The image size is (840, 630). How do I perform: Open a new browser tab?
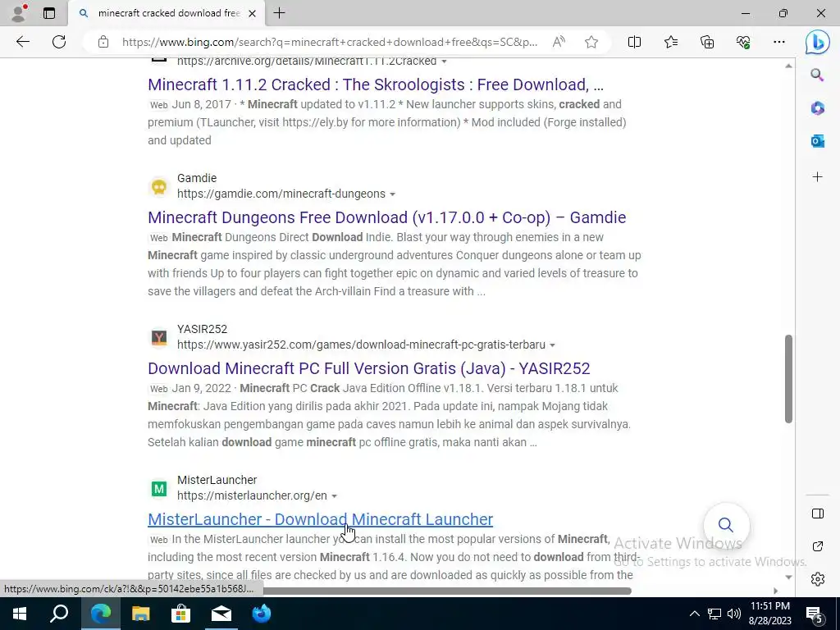pyautogui.click(x=279, y=13)
